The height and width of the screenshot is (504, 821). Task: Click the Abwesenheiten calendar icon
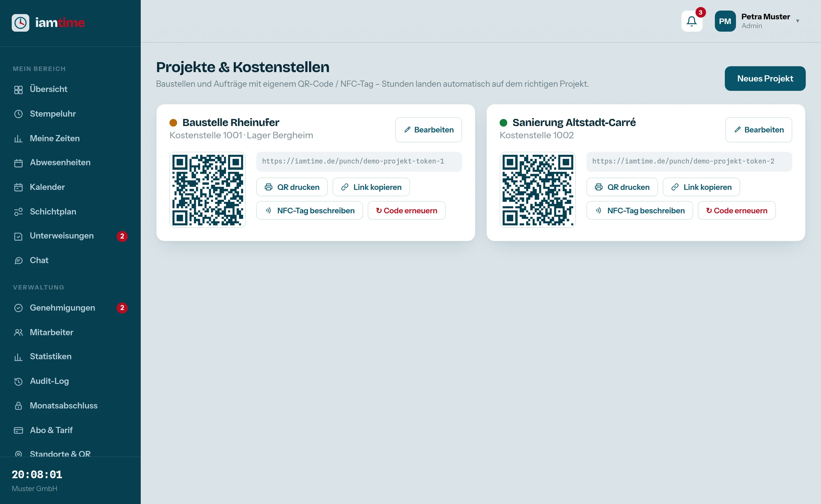coord(18,163)
